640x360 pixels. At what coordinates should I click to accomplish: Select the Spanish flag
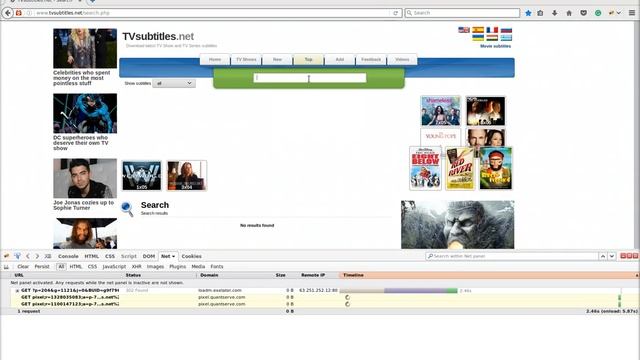[x=478, y=30]
